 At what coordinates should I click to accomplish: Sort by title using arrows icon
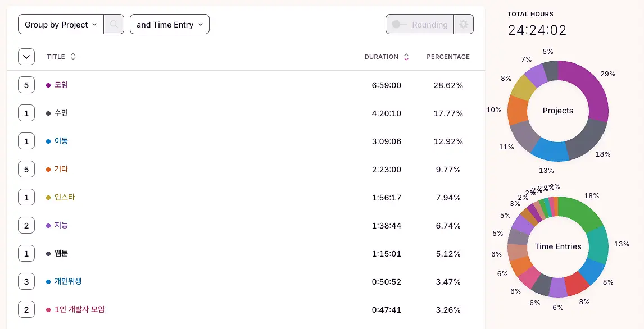[x=73, y=57]
